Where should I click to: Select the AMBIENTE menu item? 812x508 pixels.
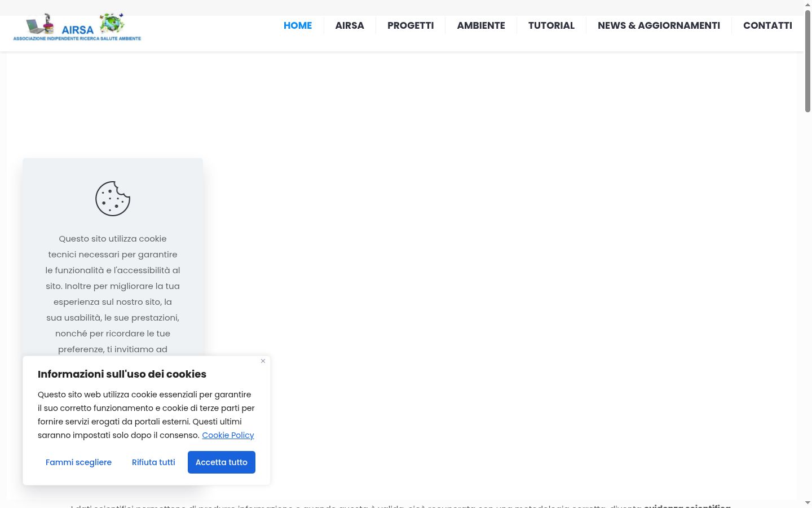pos(481,25)
